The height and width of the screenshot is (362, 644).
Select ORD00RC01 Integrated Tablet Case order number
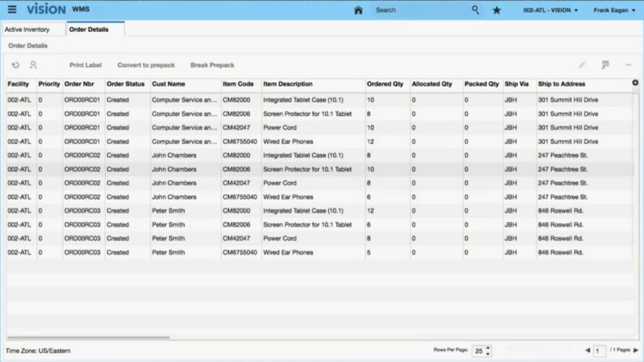click(82, 100)
